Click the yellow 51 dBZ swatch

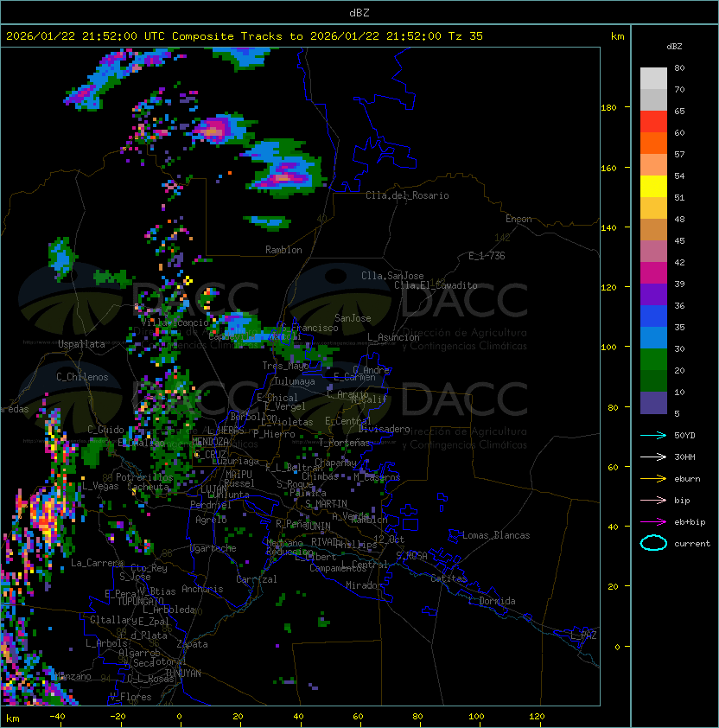pyautogui.click(x=653, y=186)
